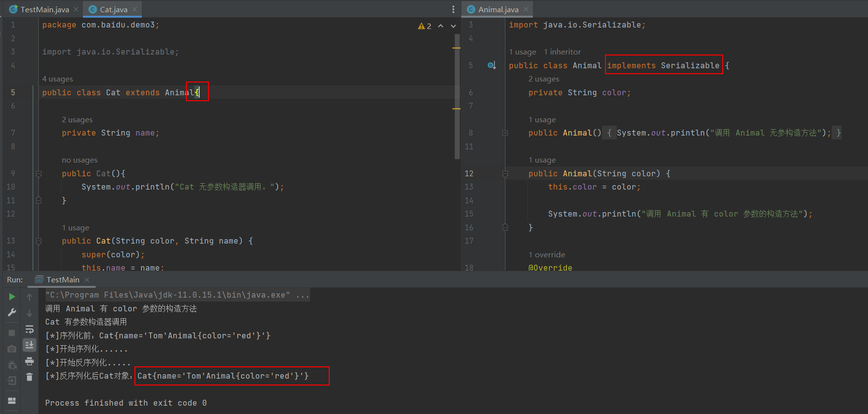Image resolution: width=868 pixels, height=414 pixels.
Task: Go to previous highlighted problem arrow
Action: coord(441,26)
